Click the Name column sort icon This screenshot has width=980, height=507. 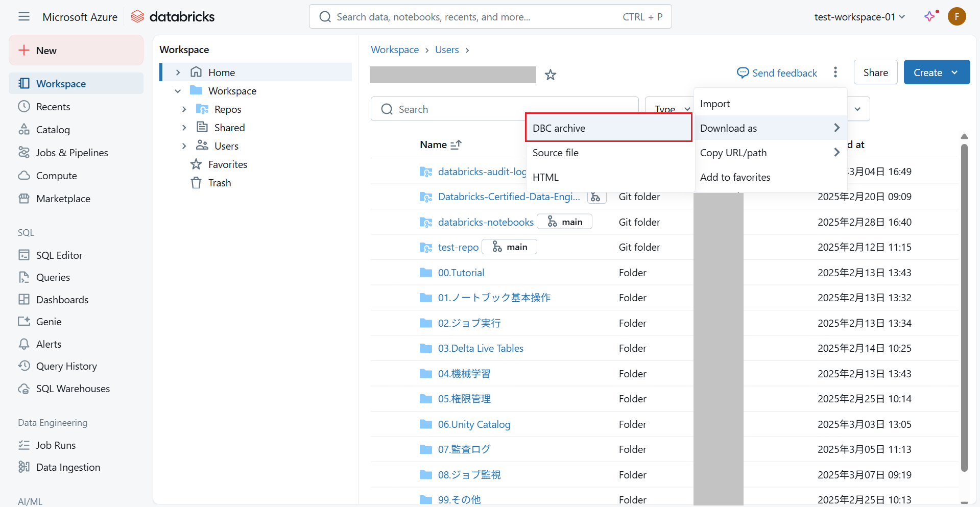pos(456,145)
